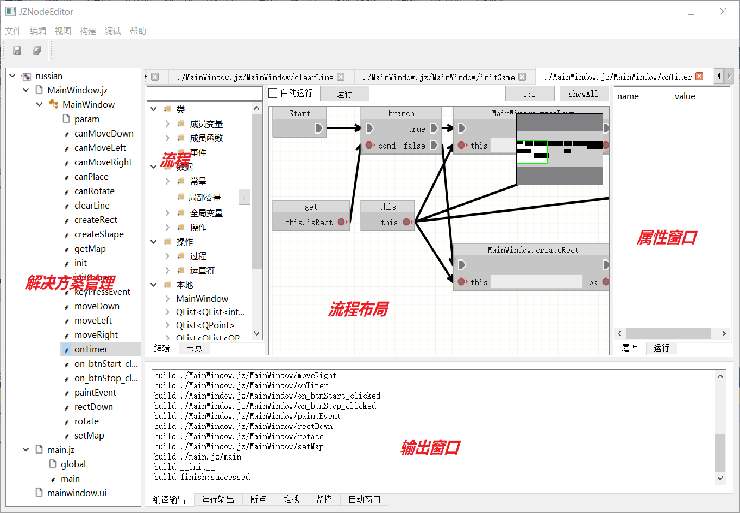This screenshot has height=513, width=740.
Task: Click the JZNodeEditor title bar app icon
Action: pyautogui.click(x=10, y=11)
